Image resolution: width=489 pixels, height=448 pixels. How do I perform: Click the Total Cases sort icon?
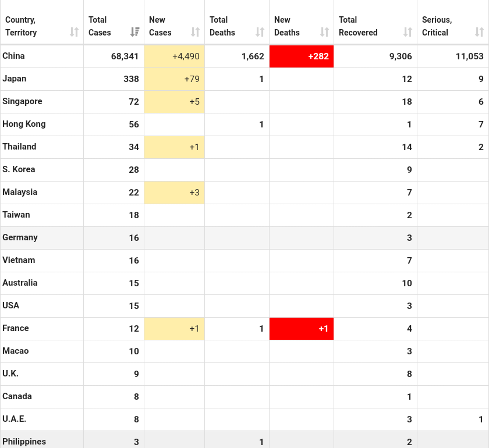(134, 32)
